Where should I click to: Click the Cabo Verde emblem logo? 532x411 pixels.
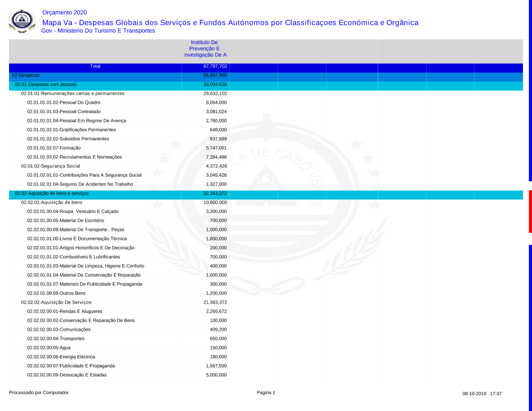click(21, 21)
